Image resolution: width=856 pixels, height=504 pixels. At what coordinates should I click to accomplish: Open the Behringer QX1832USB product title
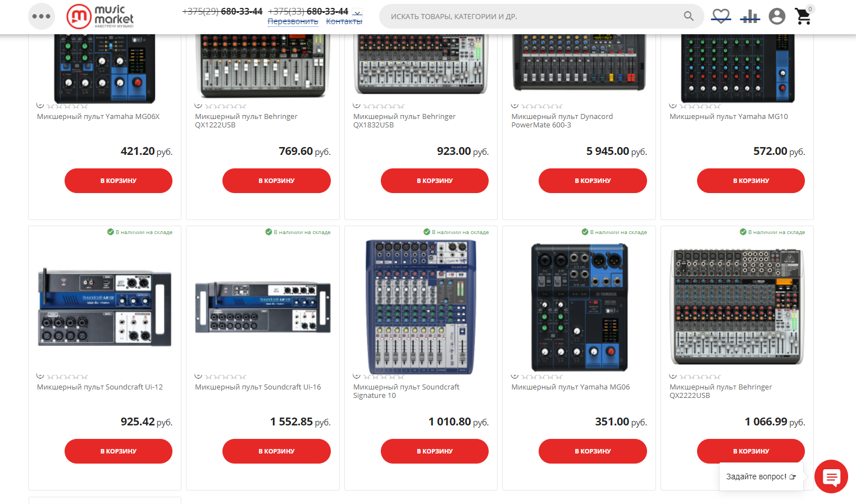tap(404, 121)
